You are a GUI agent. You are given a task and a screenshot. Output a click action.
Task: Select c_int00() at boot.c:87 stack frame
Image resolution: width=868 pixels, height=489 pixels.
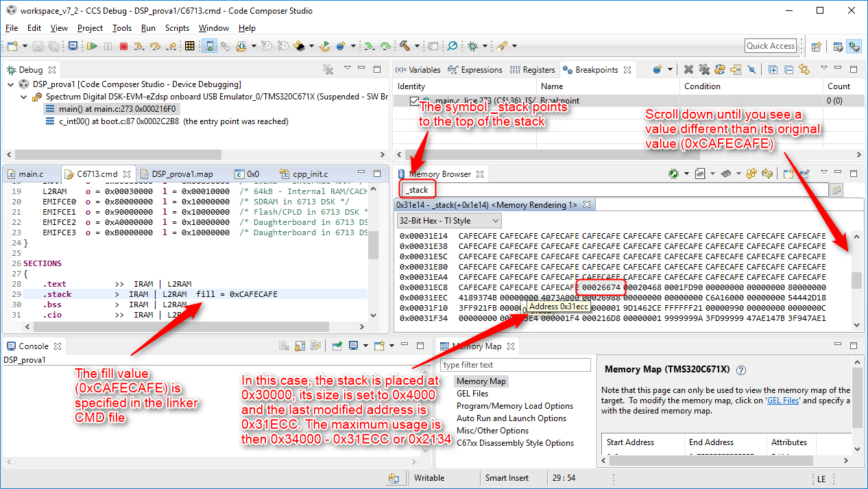pos(167,121)
